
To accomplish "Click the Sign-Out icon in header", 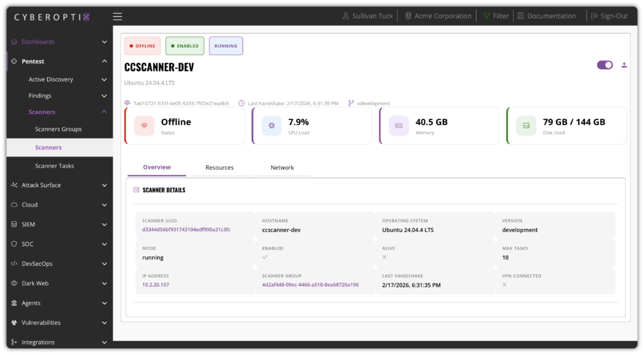I will tap(594, 16).
